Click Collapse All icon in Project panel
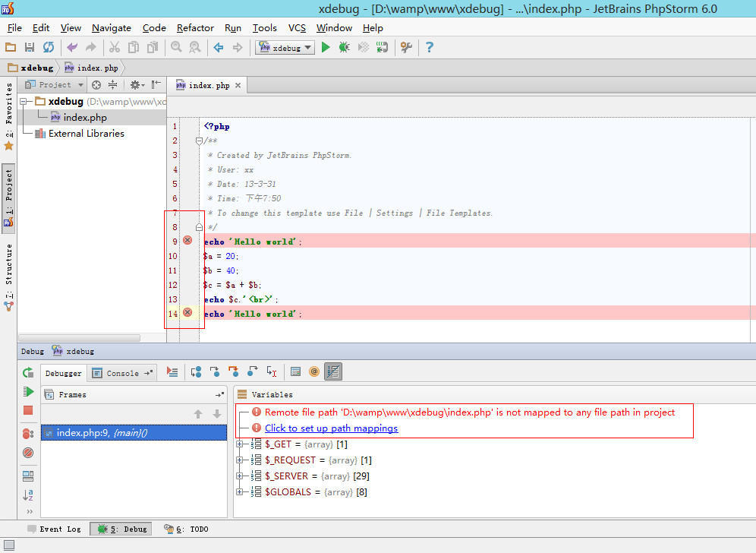Screen dimensions: 756x553 [x=112, y=85]
